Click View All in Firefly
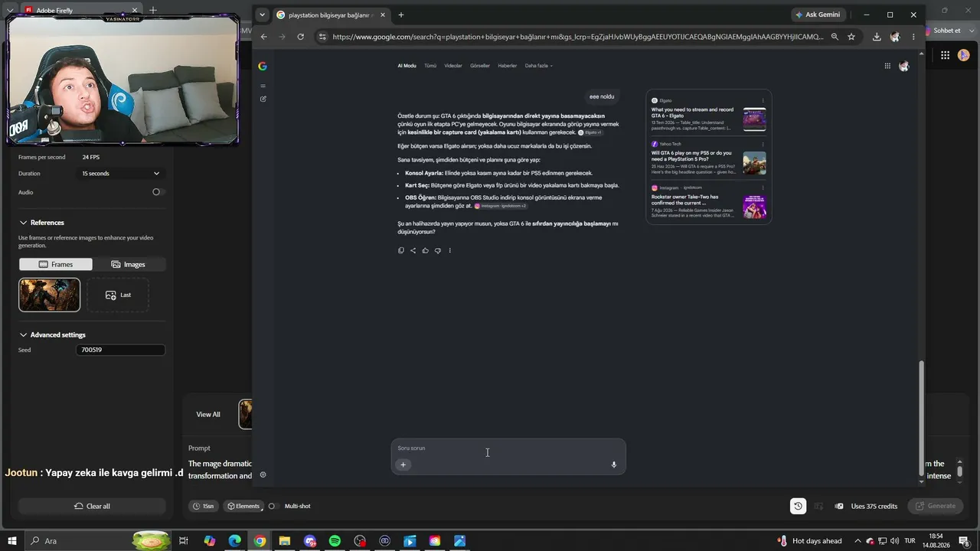The width and height of the screenshot is (980, 551). pos(208,414)
